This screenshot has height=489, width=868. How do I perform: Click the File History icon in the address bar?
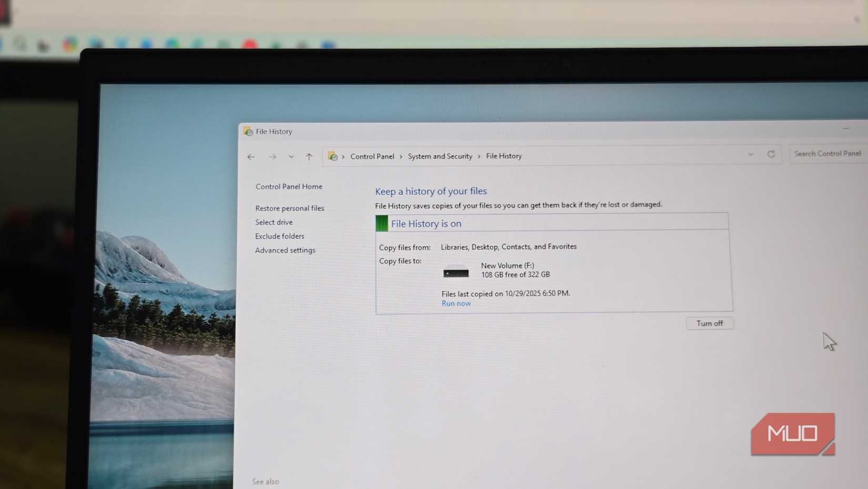333,156
